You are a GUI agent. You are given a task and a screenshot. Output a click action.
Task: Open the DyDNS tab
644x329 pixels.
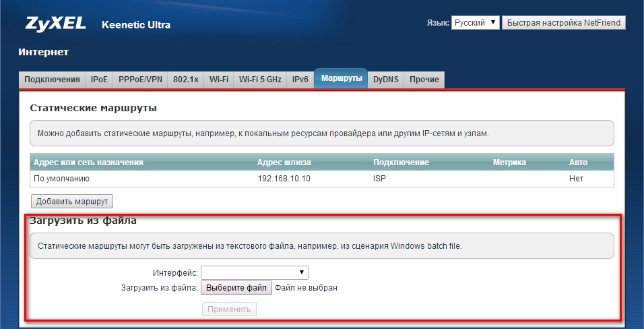386,80
